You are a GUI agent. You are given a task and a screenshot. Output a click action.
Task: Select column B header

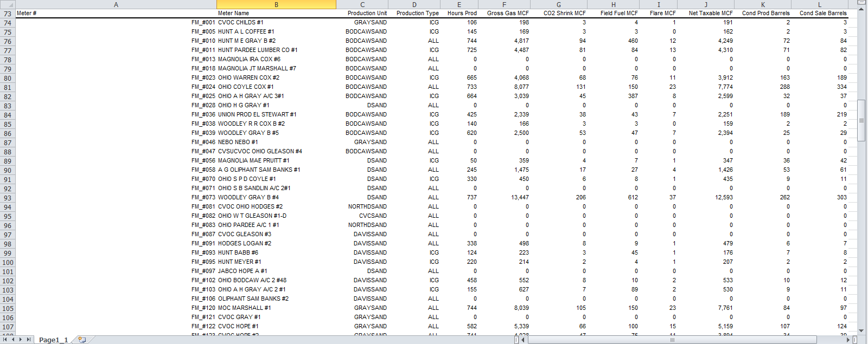tap(276, 4)
